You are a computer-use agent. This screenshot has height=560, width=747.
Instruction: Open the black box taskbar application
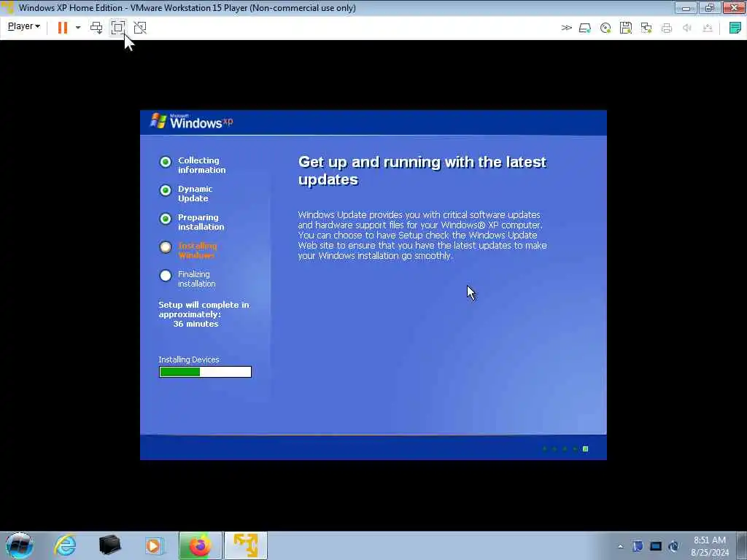(109, 545)
